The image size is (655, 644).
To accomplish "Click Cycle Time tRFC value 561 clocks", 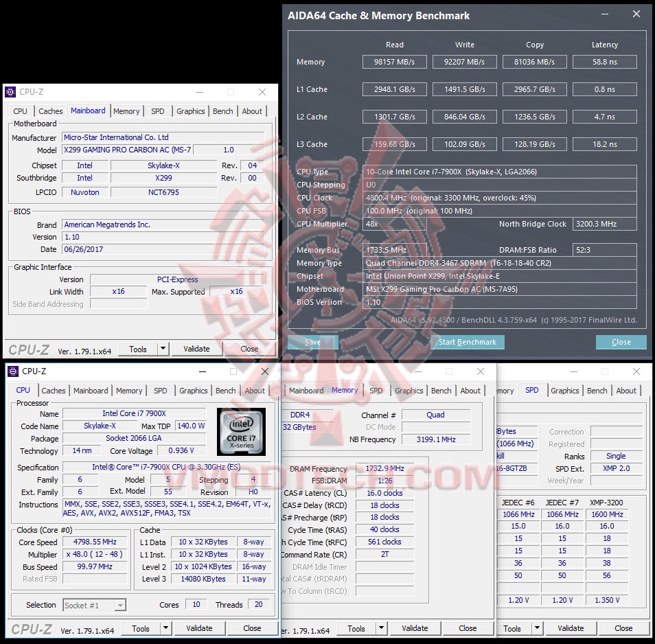I will [384, 542].
